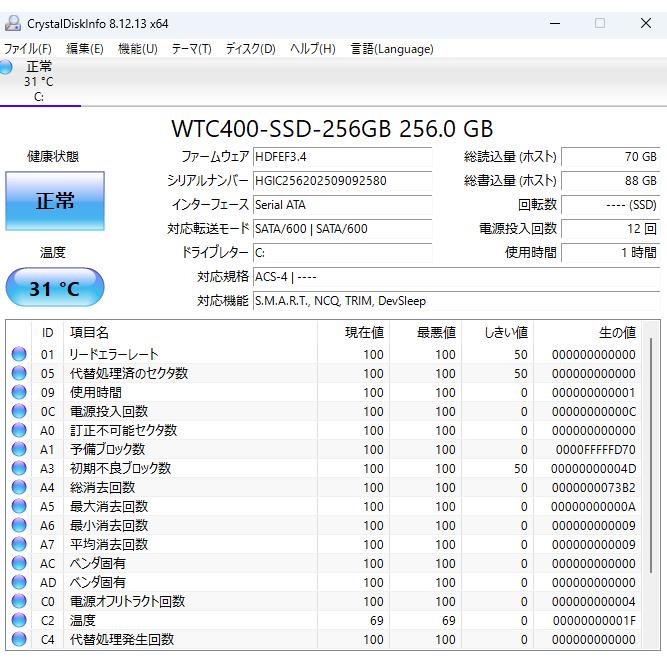Click the status orb for attribute 01
Viewport: 667px width, 667px height.
pos(19,354)
